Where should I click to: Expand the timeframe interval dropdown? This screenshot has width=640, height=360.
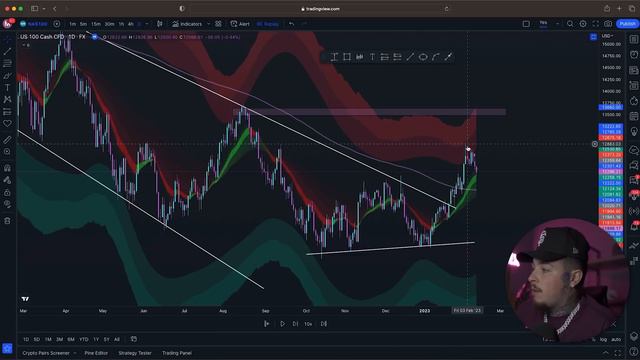pos(147,24)
